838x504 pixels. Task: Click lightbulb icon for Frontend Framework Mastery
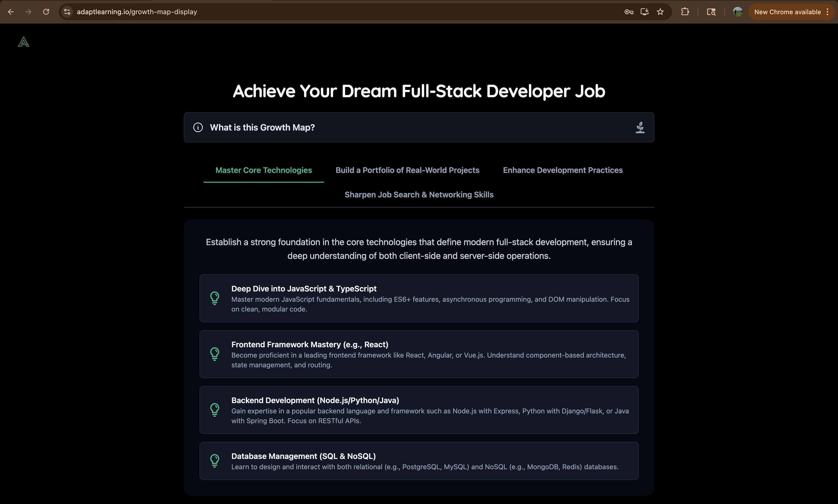coord(215,354)
